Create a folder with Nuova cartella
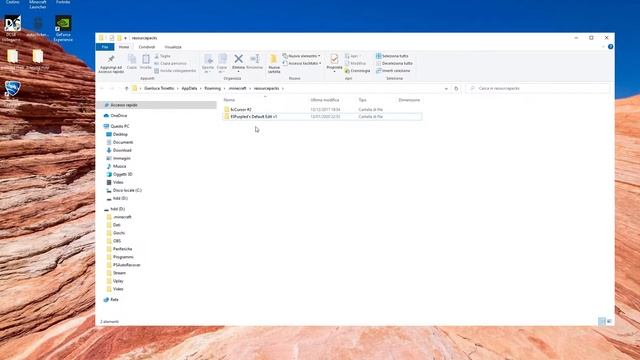 [x=274, y=63]
